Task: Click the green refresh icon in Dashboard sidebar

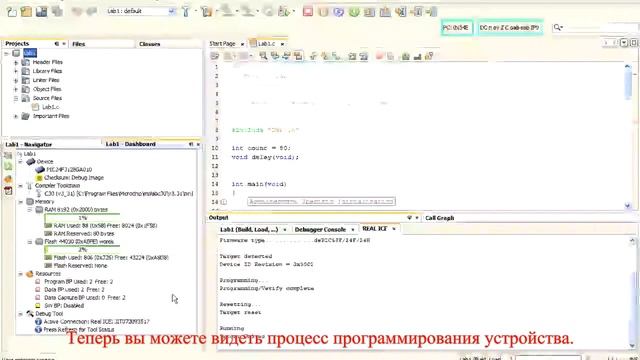Action: coord(8,166)
